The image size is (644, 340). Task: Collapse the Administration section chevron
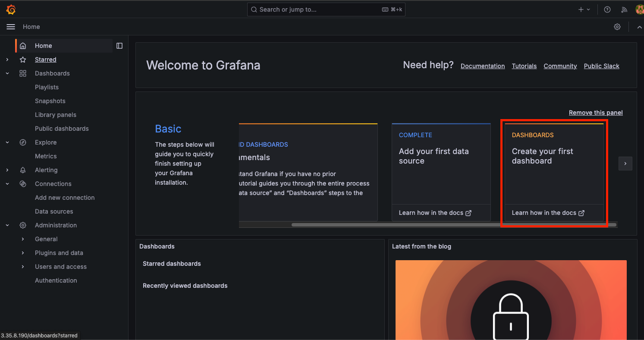click(x=7, y=225)
